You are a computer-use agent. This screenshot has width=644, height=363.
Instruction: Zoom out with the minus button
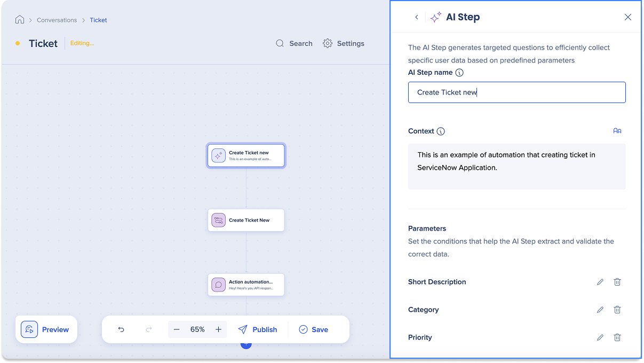click(177, 329)
